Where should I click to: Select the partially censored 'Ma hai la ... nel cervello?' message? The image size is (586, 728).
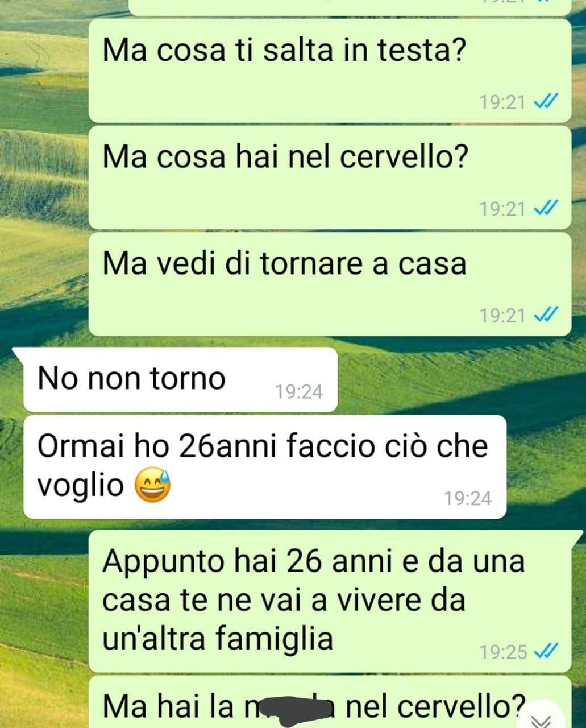tap(330, 702)
